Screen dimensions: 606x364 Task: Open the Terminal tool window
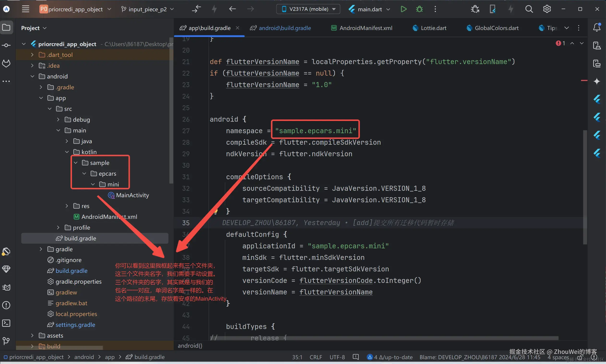pos(6,323)
